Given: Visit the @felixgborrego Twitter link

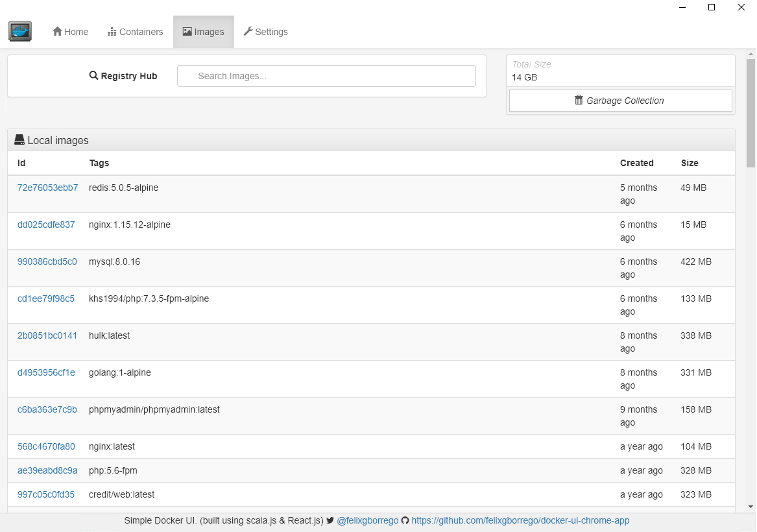Looking at the screenshot, I should (x=367, y=520).
